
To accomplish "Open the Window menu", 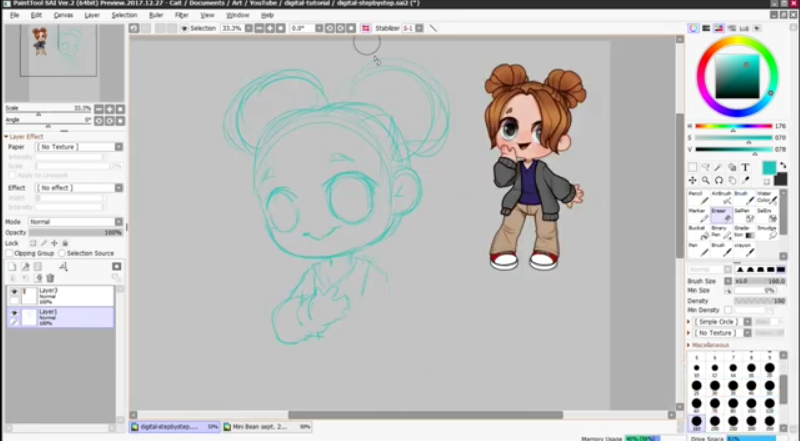I will 237,15.
